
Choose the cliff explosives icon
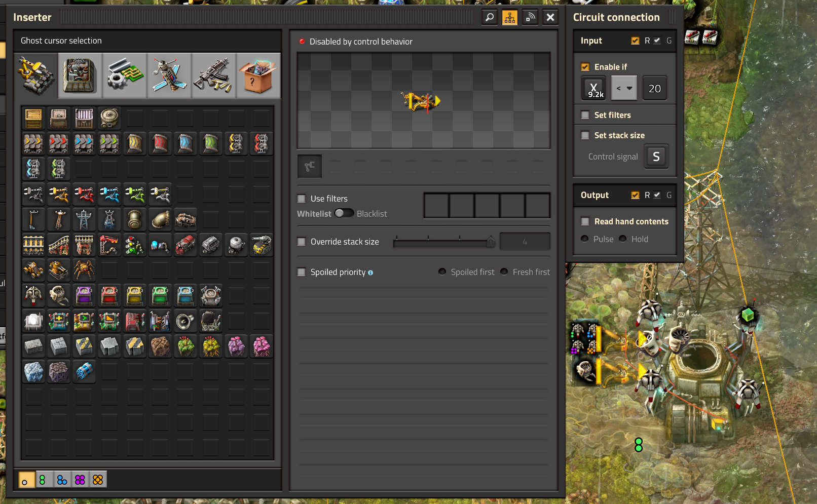pyautogui.click(x=84, y=372)
